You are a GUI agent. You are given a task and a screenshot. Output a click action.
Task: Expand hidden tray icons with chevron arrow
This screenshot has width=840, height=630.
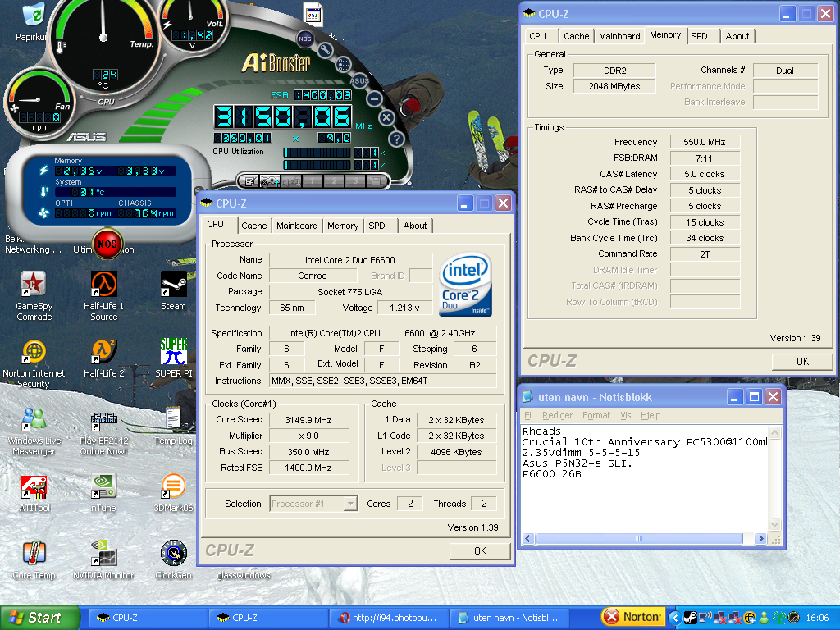(675, 618)
